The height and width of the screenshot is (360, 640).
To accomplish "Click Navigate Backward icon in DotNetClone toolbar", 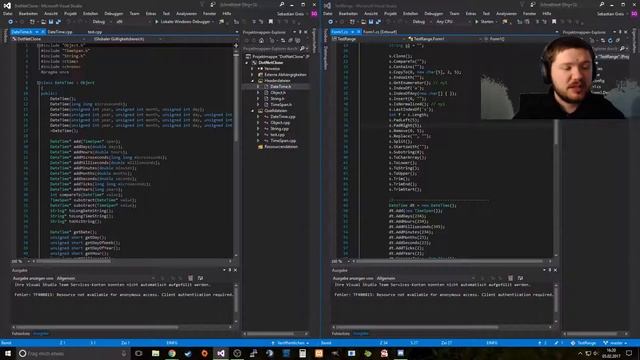I will click(11, 22).
